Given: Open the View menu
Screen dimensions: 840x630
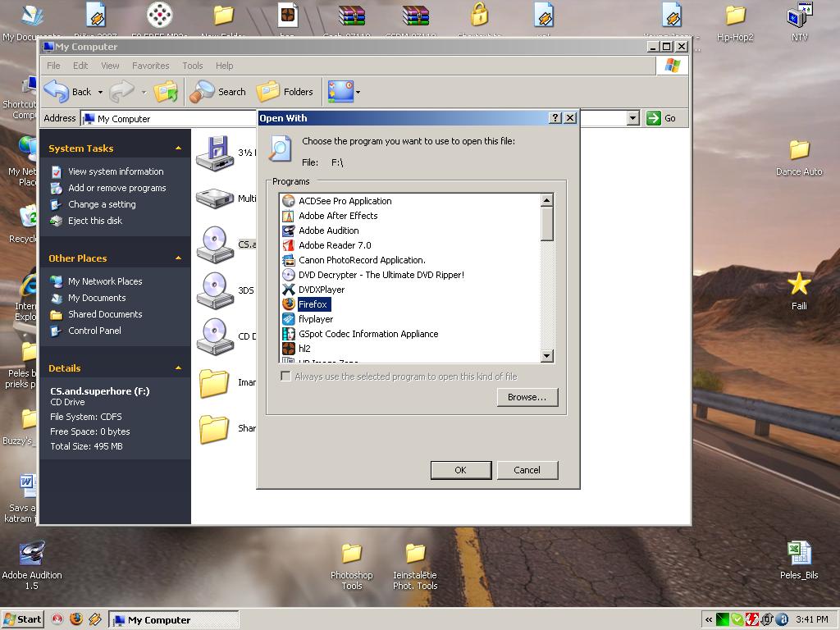Looking at the screenshot, I should (110, 66).
